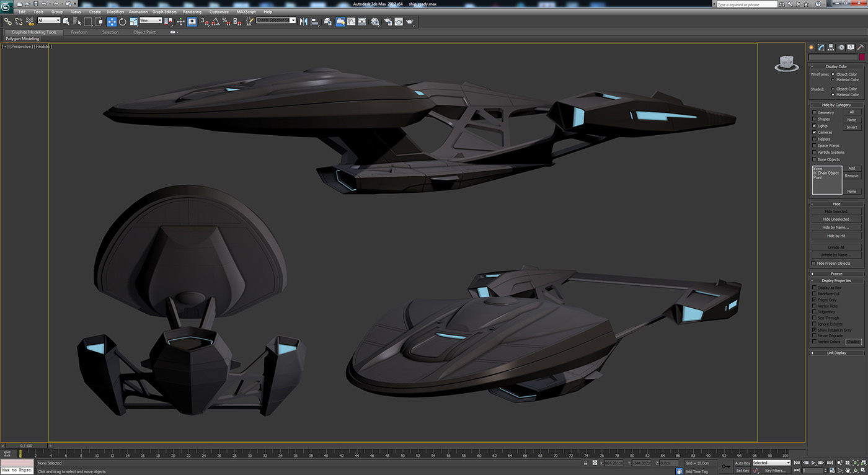
Task: Enable the Backface Cull checkbox
Action: 814,293
